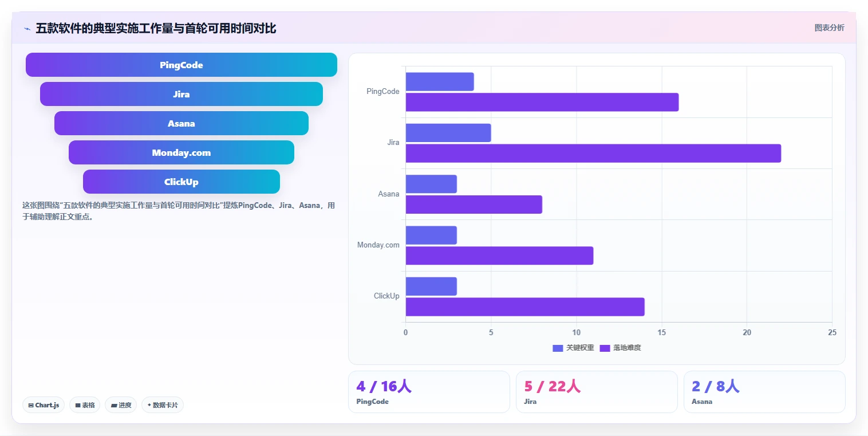Select the Monday.com funnel bar
Viewport: 868px width, 436px height.
[x=182, y=152]
